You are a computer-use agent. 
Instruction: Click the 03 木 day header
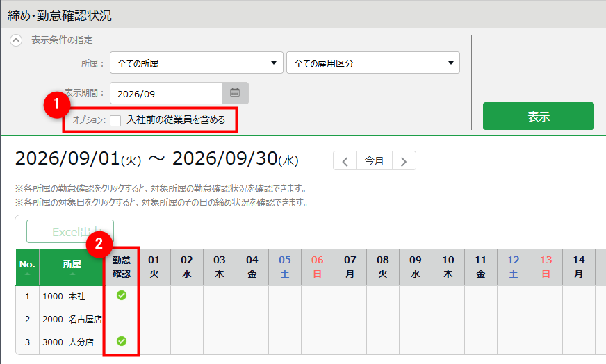coord(220,267)
